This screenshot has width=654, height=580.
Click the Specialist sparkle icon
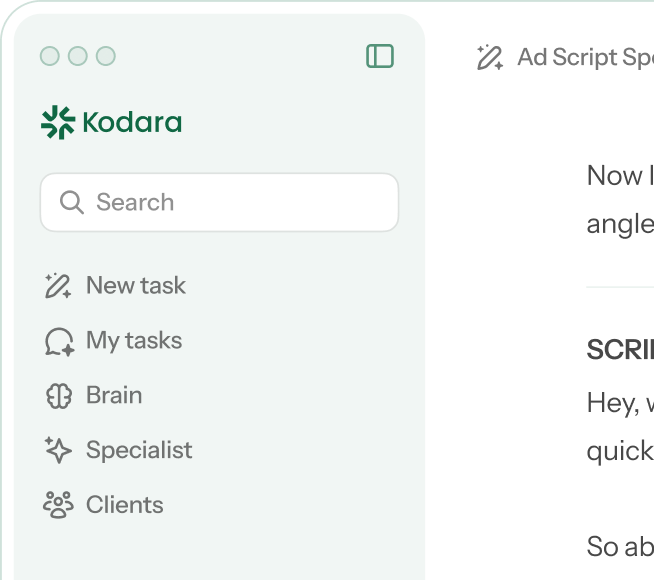click(x=58, y=450)
